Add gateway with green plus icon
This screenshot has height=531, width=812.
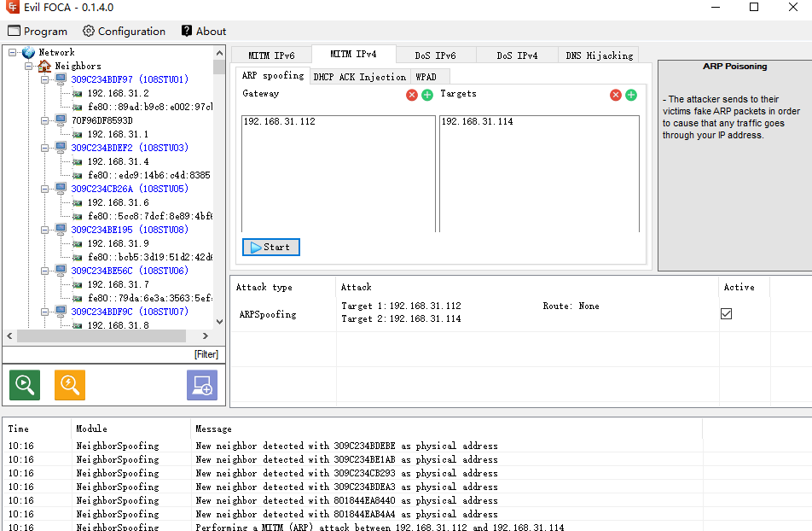pyautogui.click(x=427, y=95)
